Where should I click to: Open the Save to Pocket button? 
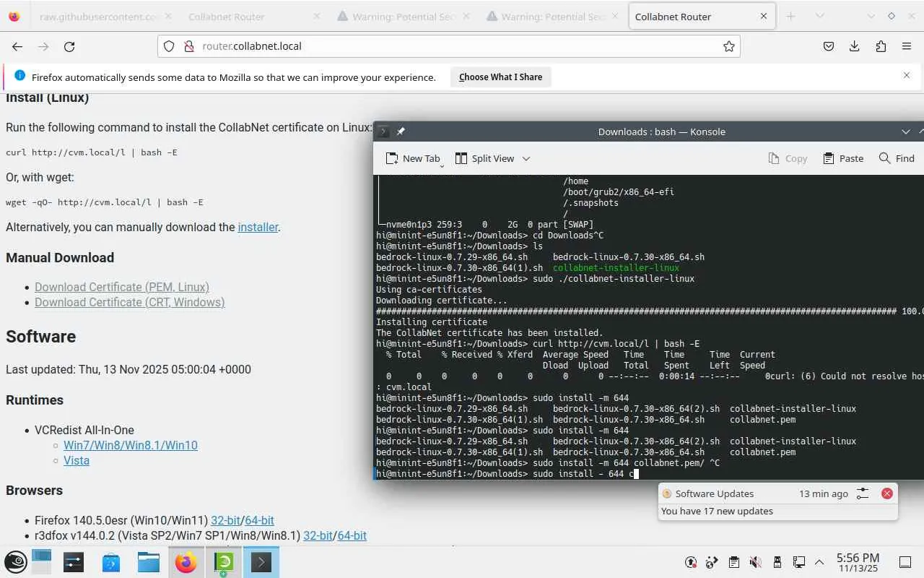(829, 46)
